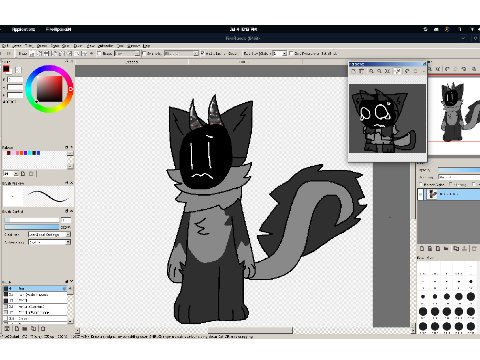Snap settings dot icon after the snap icons
The width and height of the screenshot is (480, 360).
click(92, 53)
